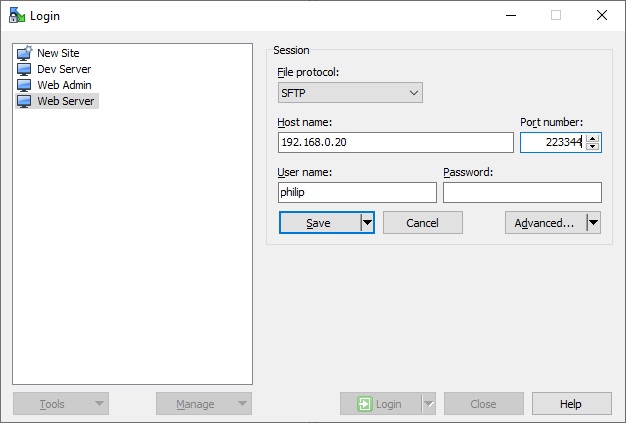The width and height of the screenshot is (626, 423).
Task: Open the File protocol SFTP dropdown
Action: (350, 93)
